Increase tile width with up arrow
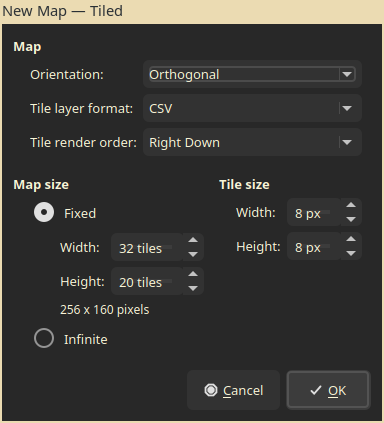Viewport: 384px width, 423px height. [351, 205]
